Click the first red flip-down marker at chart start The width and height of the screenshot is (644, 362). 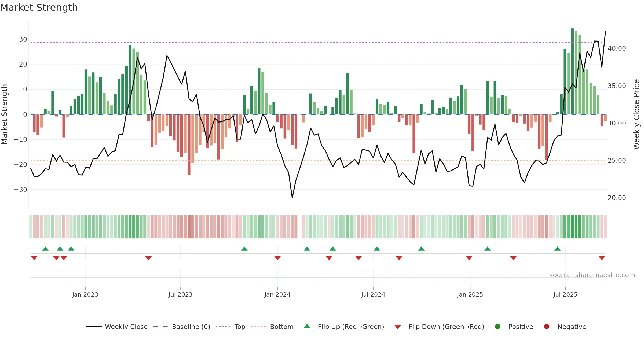tap(34, 258)
